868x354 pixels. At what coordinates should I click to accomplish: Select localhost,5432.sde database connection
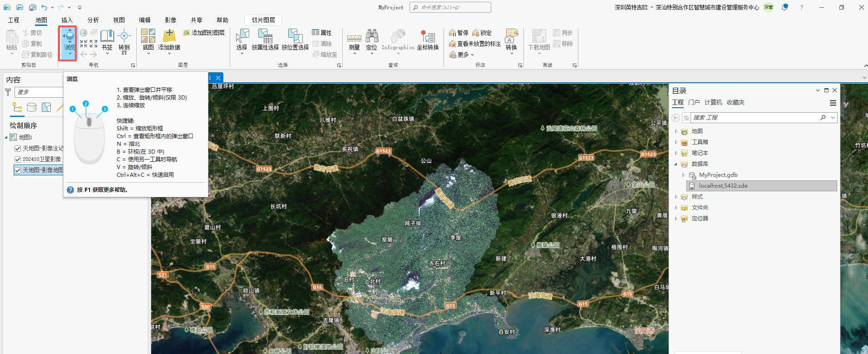[x=762, y=186]
